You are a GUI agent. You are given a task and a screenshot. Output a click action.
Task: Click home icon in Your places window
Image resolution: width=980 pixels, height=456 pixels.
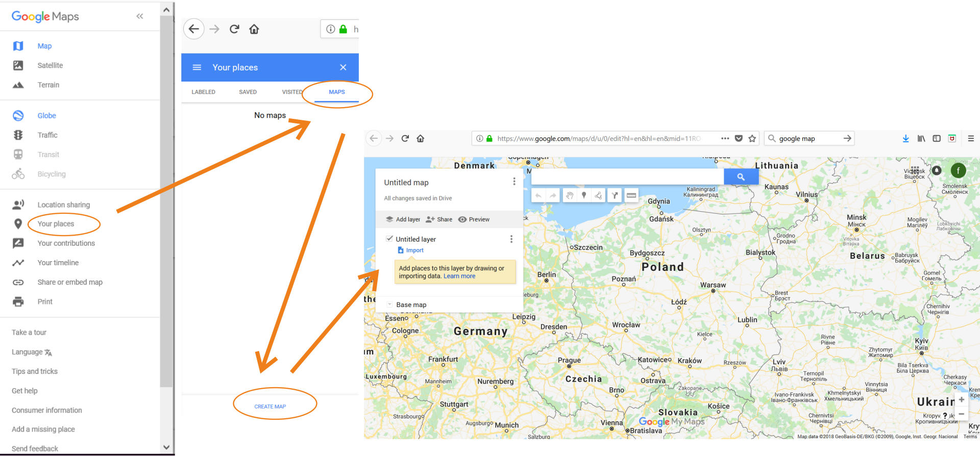point(254,29)
